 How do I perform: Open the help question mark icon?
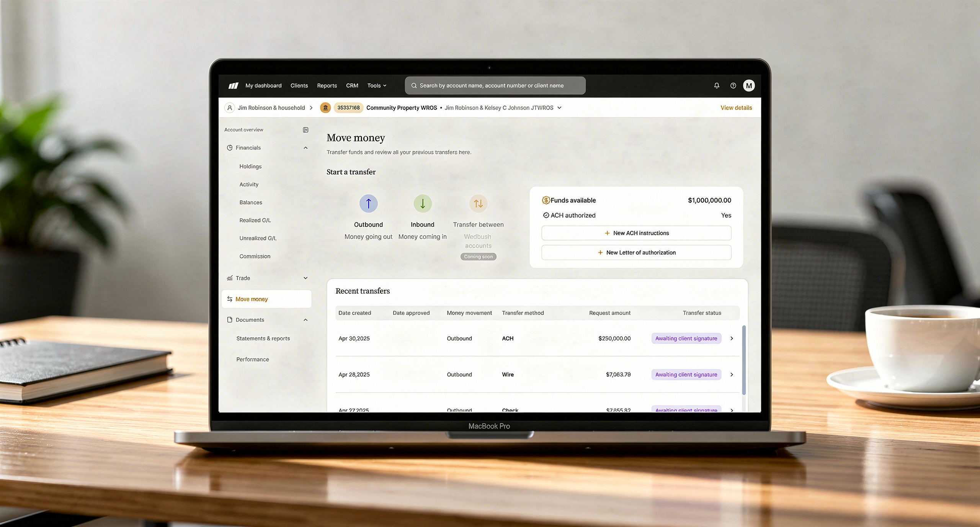(733, 85)
